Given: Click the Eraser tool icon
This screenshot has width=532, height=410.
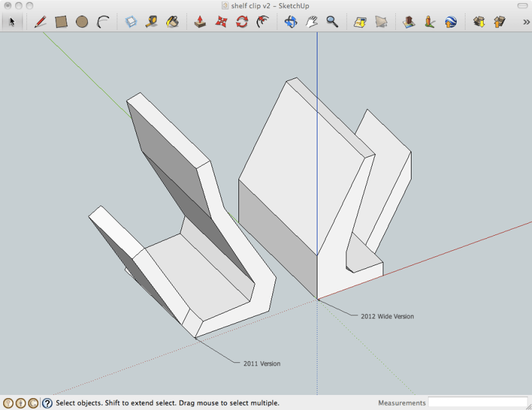Looking at the screenshot, I should click(x=130, y=22).
